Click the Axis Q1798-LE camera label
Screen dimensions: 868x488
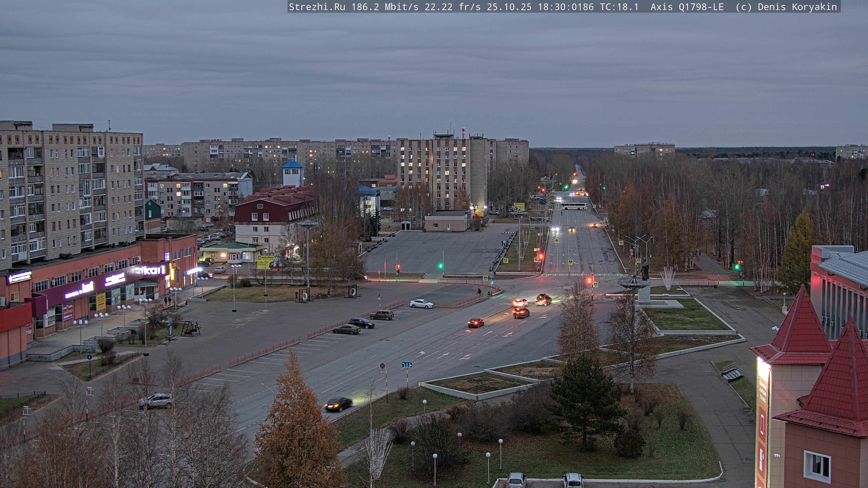[687, 7]
